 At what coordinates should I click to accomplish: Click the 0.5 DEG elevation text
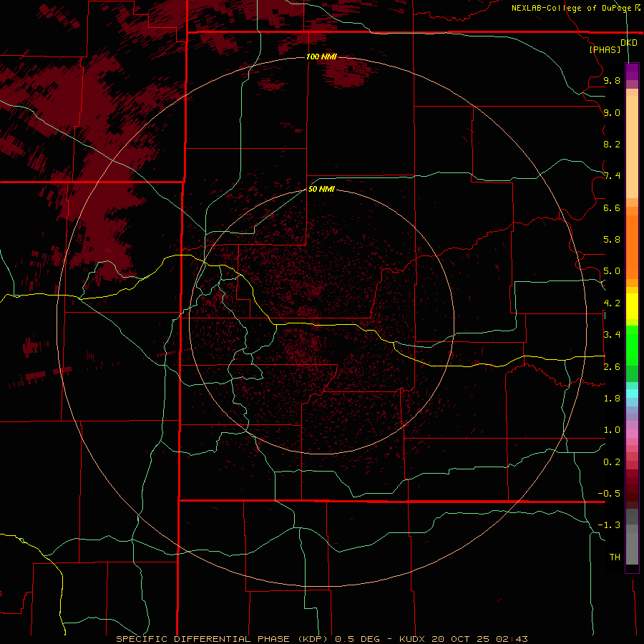pos(357,639)
